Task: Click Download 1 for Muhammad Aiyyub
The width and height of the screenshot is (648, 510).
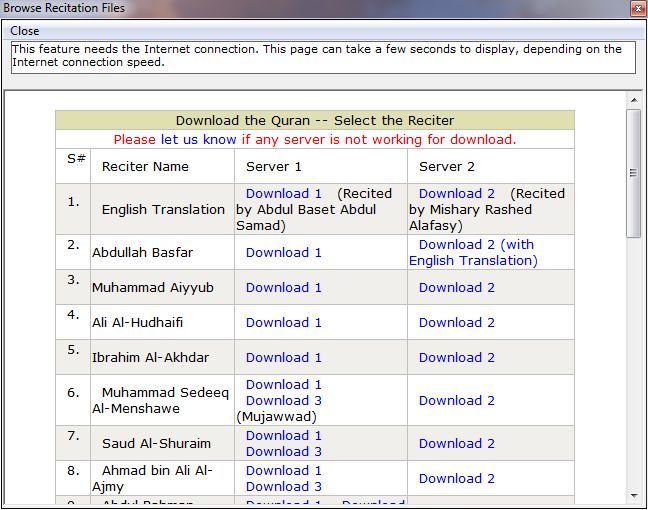Action: click(284, 288)
